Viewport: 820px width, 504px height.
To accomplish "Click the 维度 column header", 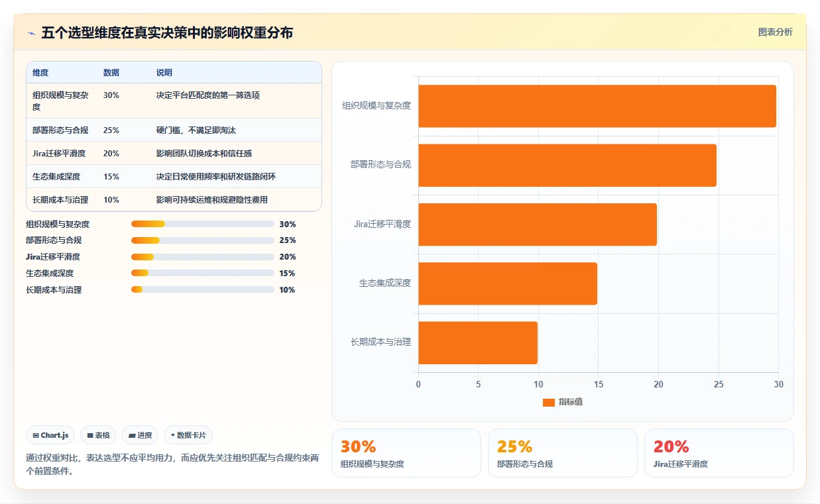I will coord(40,73).
